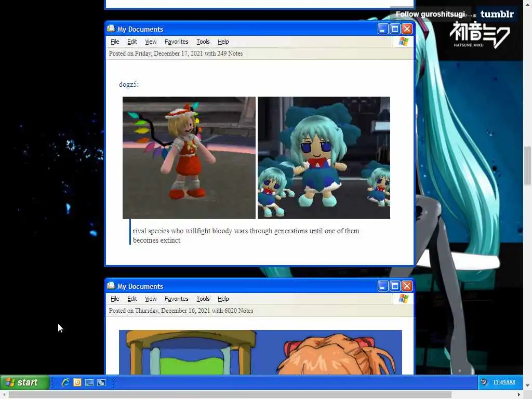The image size is (532, 399).
Task: Open the File menu in the December 17 window
Action: 115,42
